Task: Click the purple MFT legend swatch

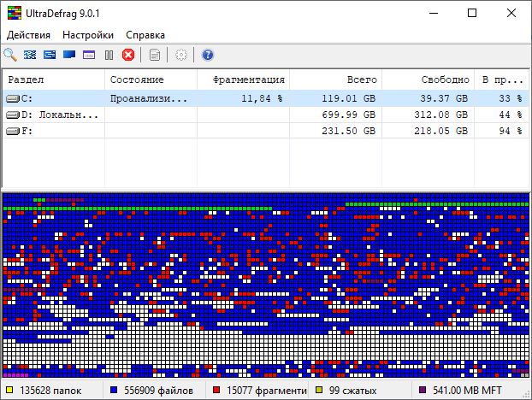Action: (422, 391)
